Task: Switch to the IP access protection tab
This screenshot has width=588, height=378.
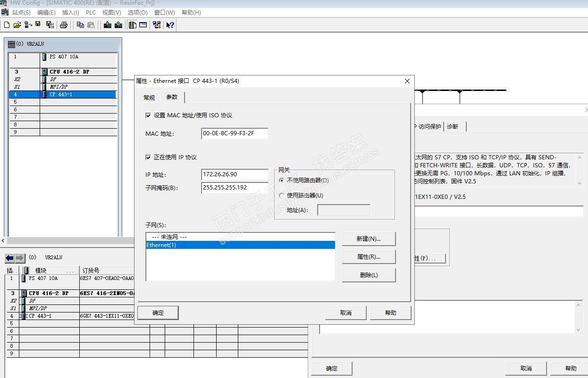Action: pyautogui.click(x=428, y=126)
